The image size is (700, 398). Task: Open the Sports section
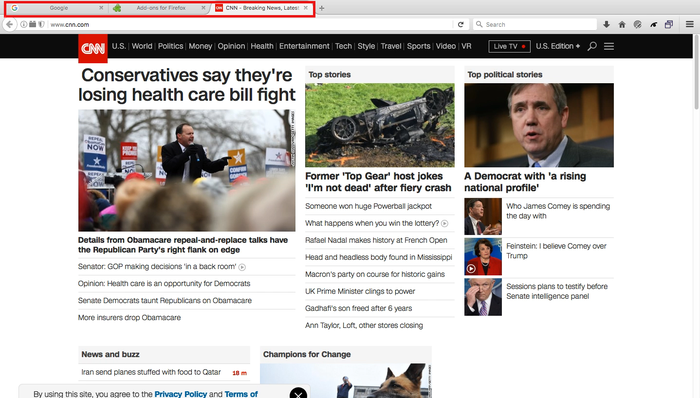419,46
